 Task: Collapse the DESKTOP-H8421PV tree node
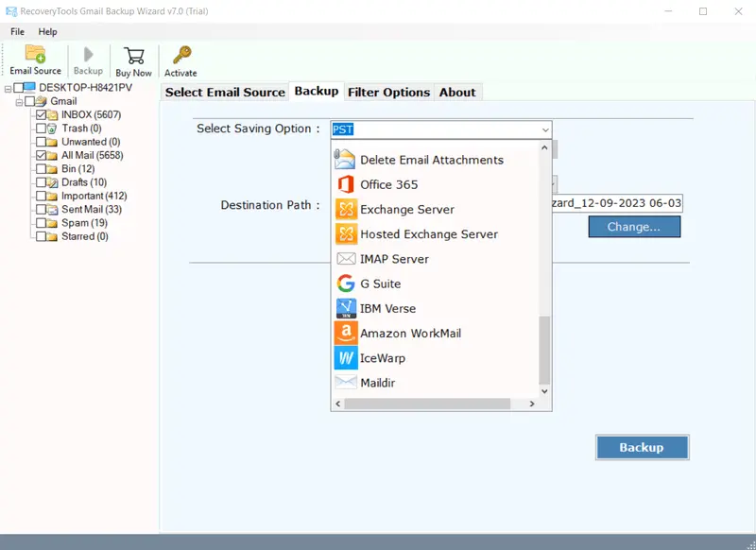(8, 88)
